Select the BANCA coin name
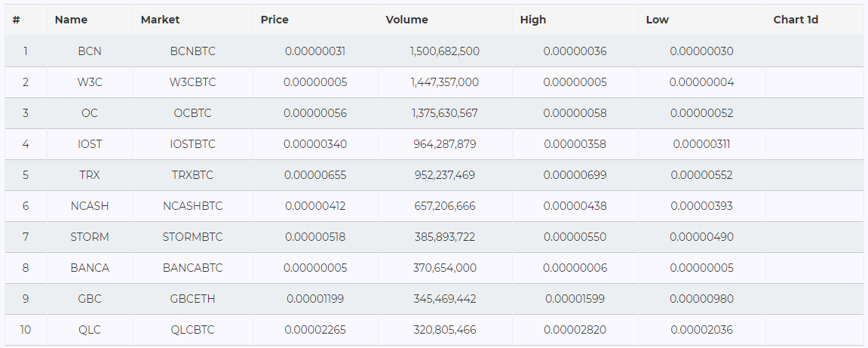This screenshot has height=348, width=868. click(x=90, y=268)
